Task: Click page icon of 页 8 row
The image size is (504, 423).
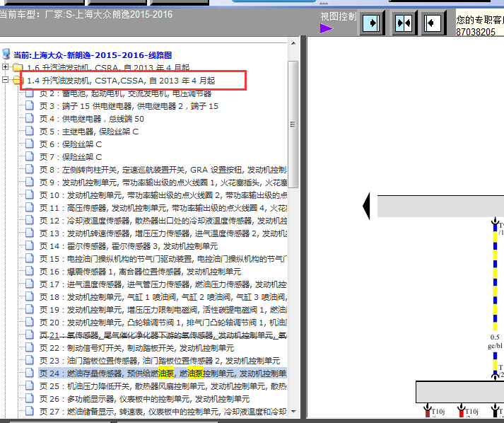Action: point(29,169)
